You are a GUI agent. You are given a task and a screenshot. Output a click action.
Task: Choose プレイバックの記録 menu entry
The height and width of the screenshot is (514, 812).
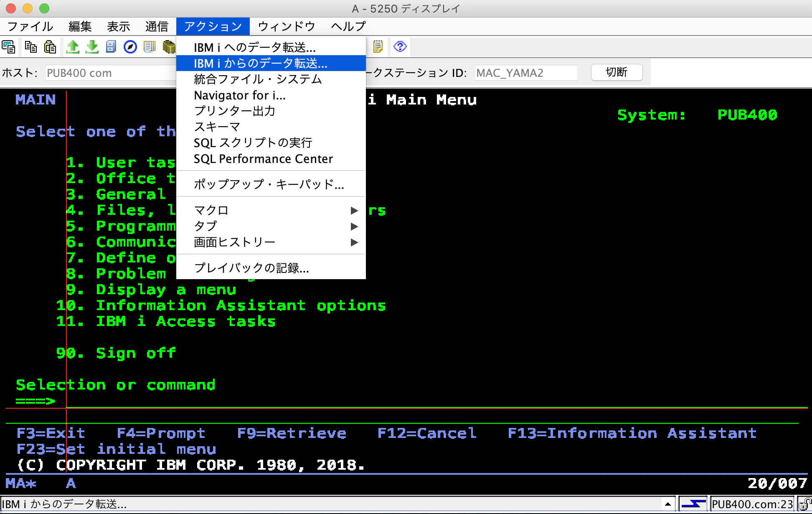coord(271,267)
